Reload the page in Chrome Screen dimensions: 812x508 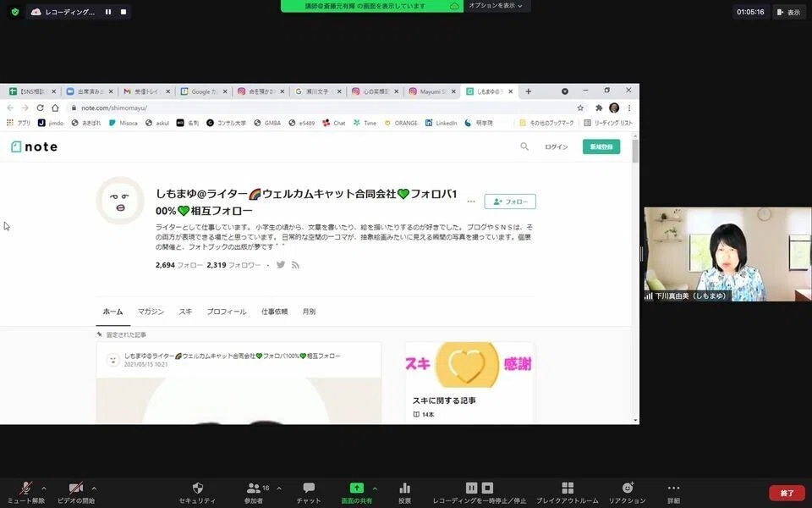[40, 108]
